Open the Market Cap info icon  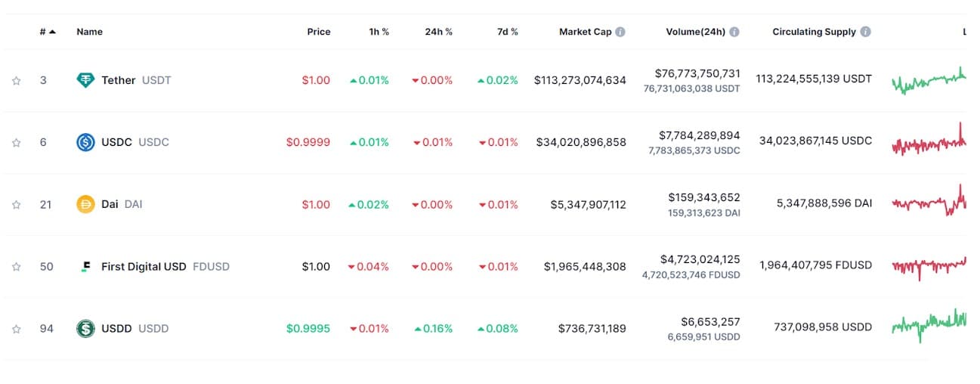620,32
